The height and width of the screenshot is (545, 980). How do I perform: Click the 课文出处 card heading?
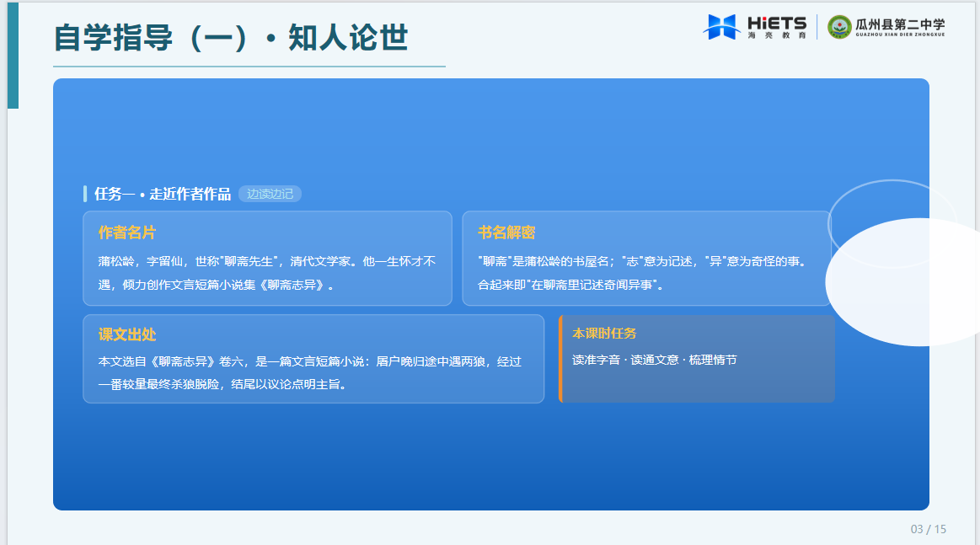click(x=127, y=334)
